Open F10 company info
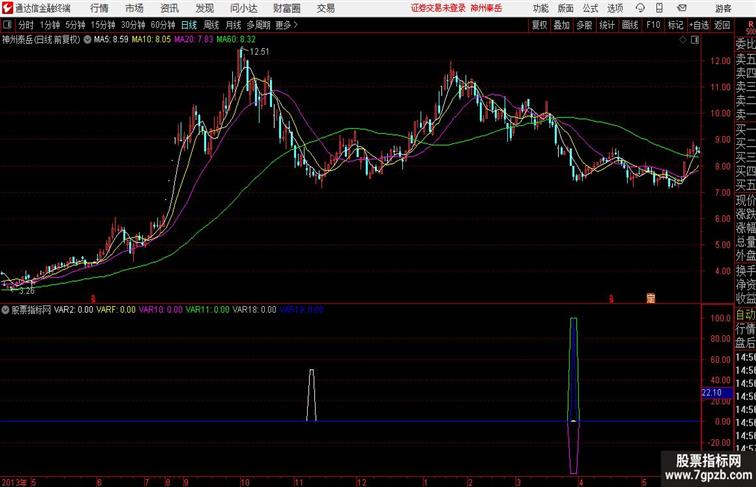The width and height of the screenshot is (756, 487). (653, 25)
